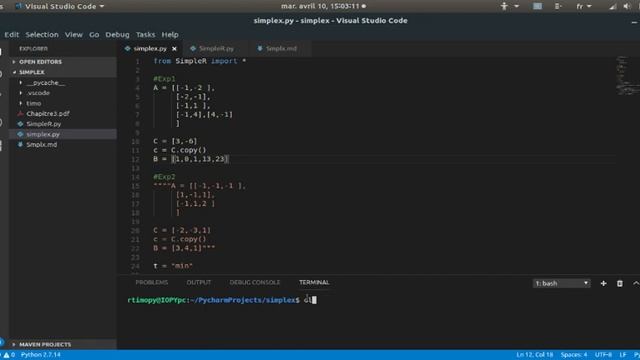Click the 't = "min"' code line
Screen dimensions: 640x360
point(173,266)
